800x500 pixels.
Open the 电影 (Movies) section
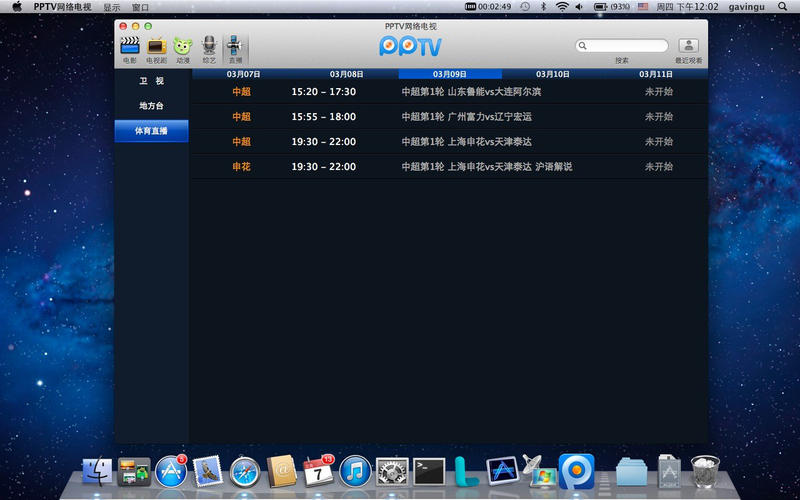(129, 46)
